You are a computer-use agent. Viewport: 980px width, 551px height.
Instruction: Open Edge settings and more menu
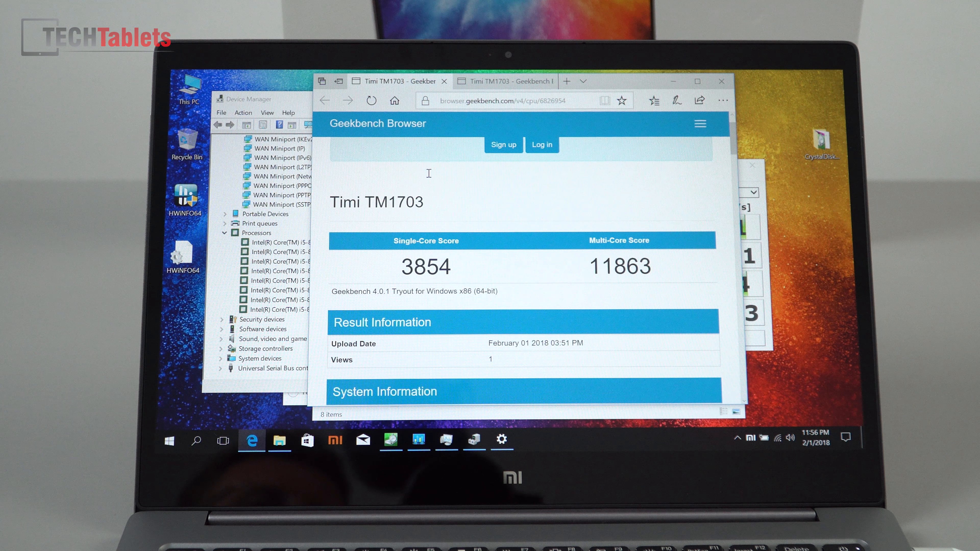point(723,100)
